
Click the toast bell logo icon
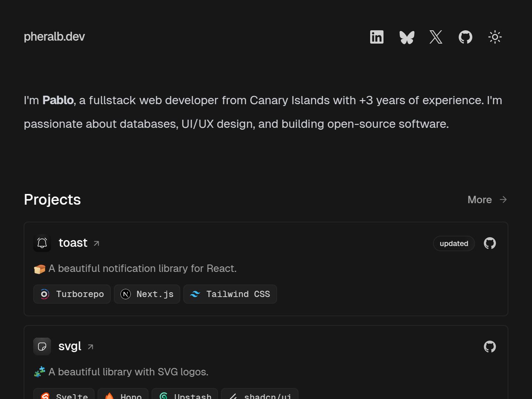pyautogui.click(x=42, y=243)
